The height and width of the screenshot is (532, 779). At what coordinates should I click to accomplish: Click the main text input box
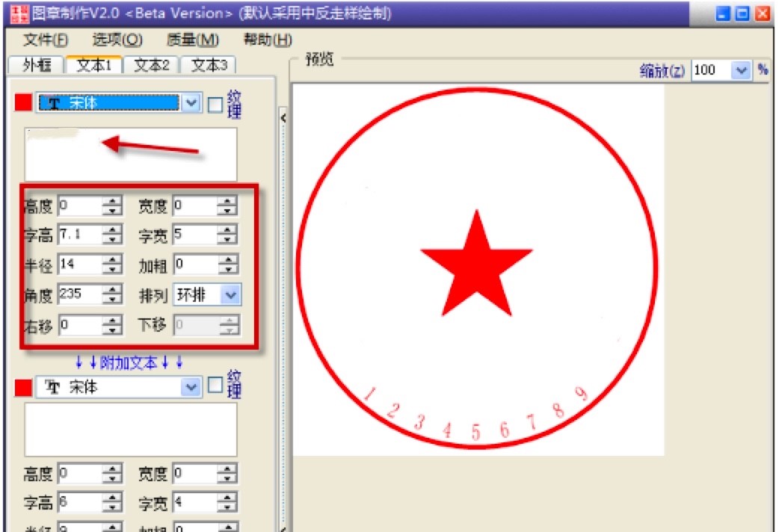tap(131, 155)
